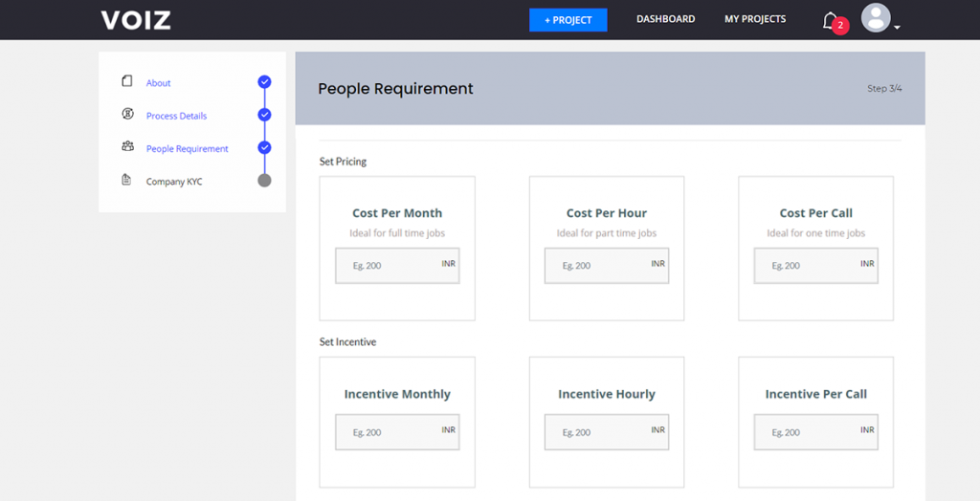Screen dimensions: 980x501
Task: Click the Process Details step checkmark circle
Action: (264, 115)
